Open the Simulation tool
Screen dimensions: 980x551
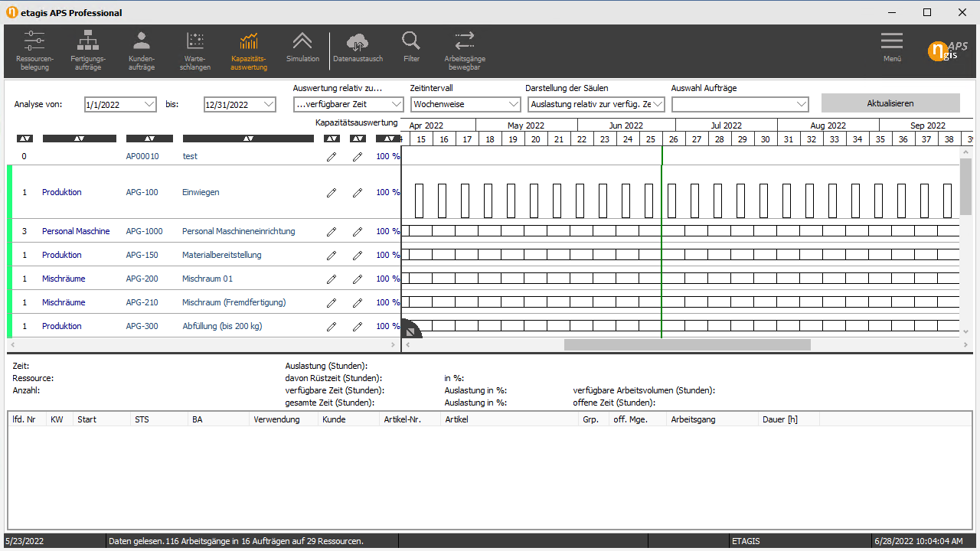click(x=302, y=47)
